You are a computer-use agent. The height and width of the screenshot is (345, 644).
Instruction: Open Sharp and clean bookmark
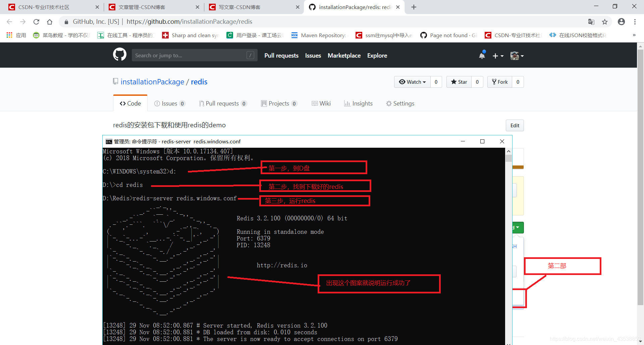coord(190,35)
